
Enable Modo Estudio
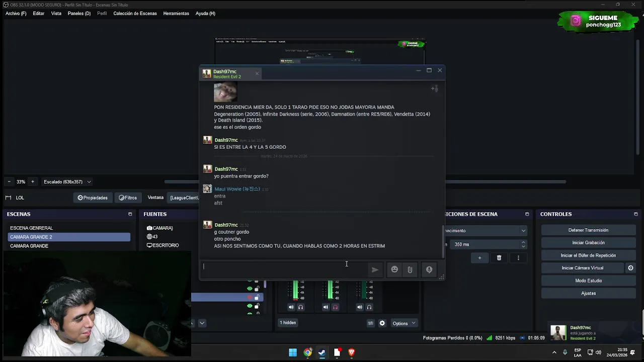pyautogui.click(x=588, y=281)
